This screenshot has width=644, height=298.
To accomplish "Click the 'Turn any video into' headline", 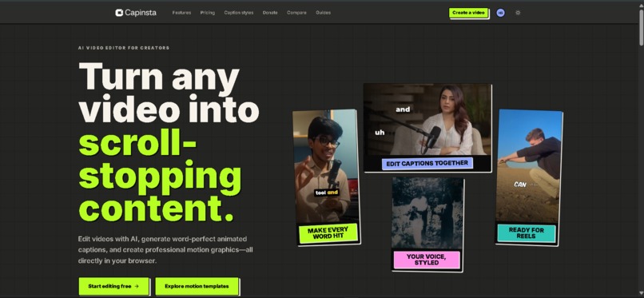I will click(169, 93).
